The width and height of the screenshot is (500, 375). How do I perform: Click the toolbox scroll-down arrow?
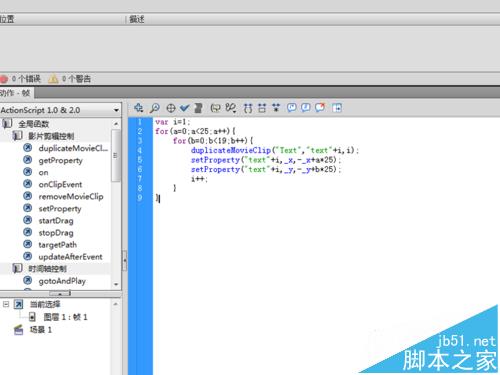[116, 284]
